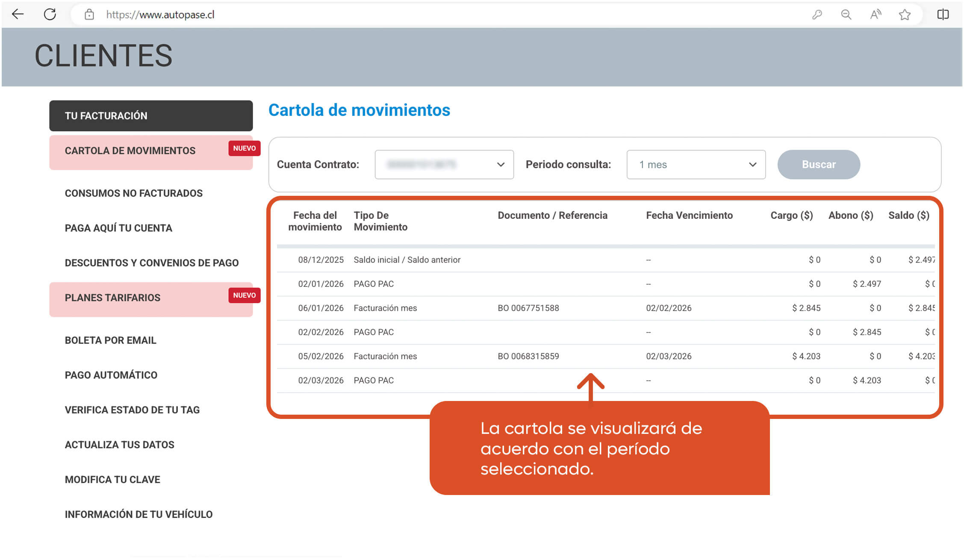Click the Fecha del movimiento column header
964x560 pixels.
(315, 221)
